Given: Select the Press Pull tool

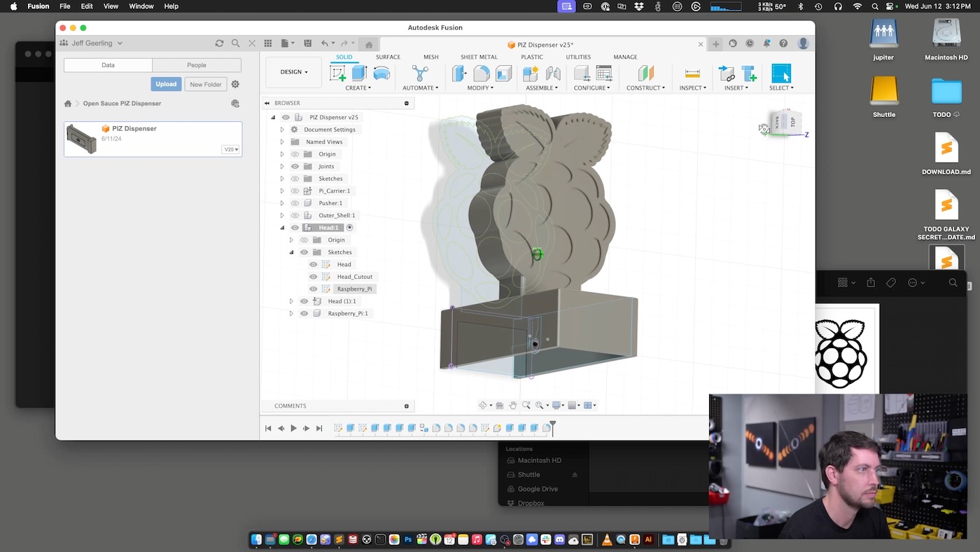Looking at the screenshot, I should pos(459,73).
